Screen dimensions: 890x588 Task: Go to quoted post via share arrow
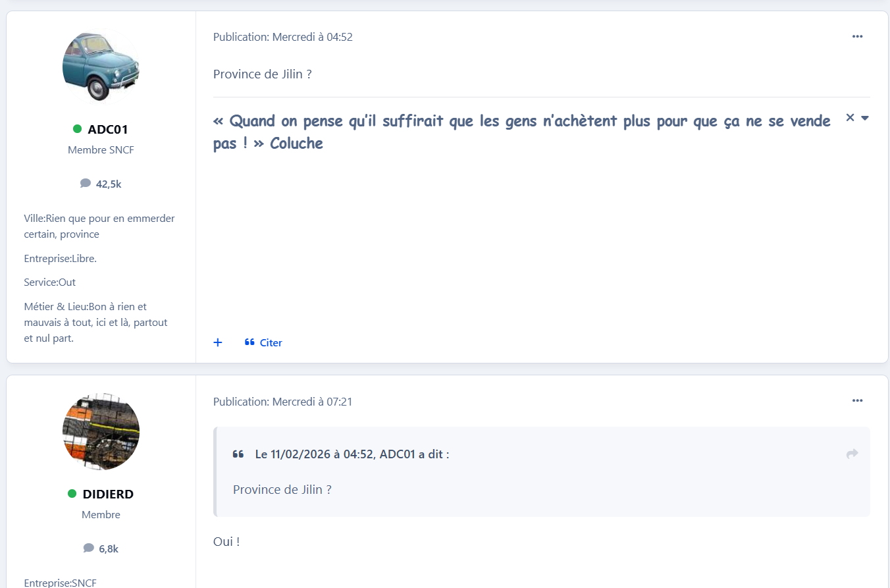pos(852,454)
